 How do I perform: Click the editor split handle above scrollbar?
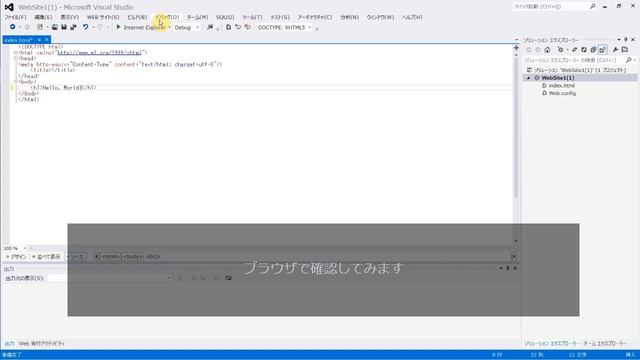(516, 48)
